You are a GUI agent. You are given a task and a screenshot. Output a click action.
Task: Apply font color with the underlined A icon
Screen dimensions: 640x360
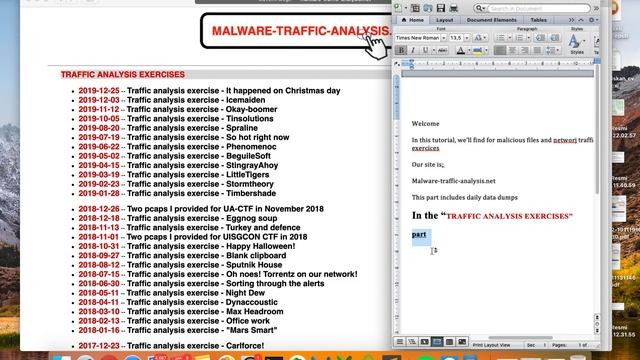[460, 51]
